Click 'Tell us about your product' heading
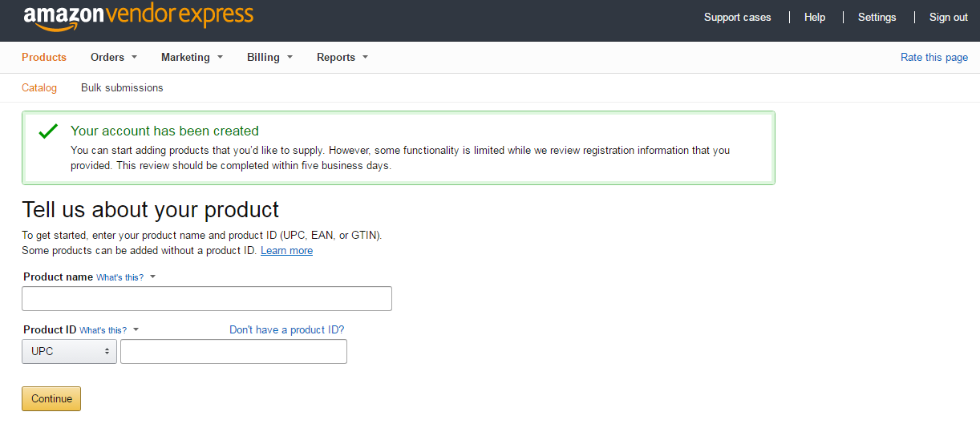Image resolution: width=980 pixels, height=424 pixels. [x=151, y=209]
